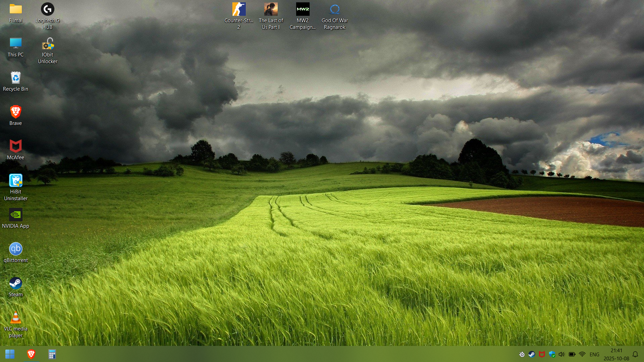Select the Recycle Bin icon
This screenshot has width=644, height=362.
[15, 82]
